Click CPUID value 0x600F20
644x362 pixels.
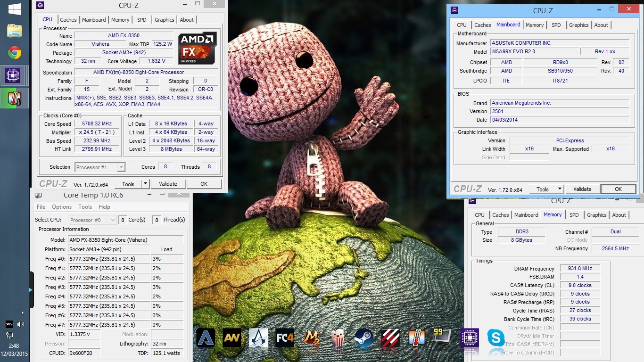pos(84,353)
